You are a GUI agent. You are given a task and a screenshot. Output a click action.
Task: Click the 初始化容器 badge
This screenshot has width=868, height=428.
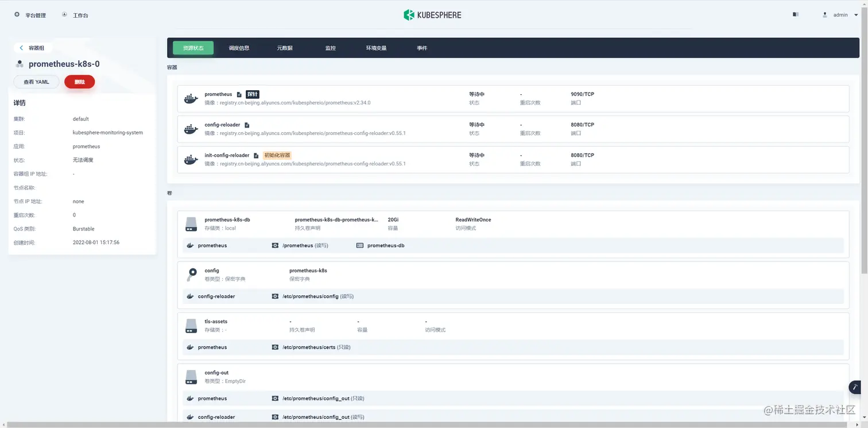(x=277, y=155)
